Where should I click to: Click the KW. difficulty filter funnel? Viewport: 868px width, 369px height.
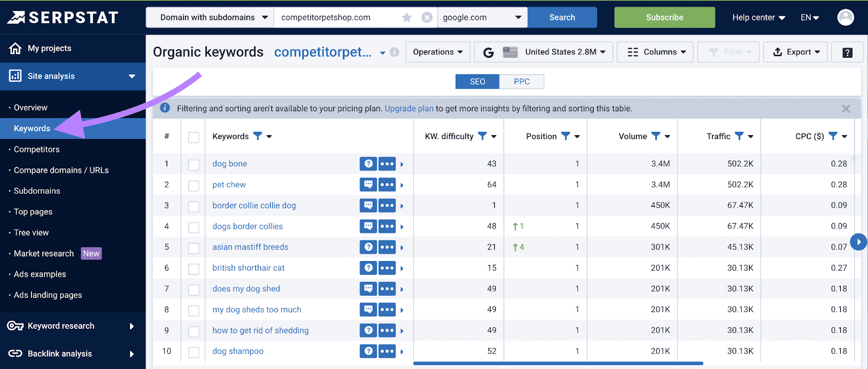482,136
